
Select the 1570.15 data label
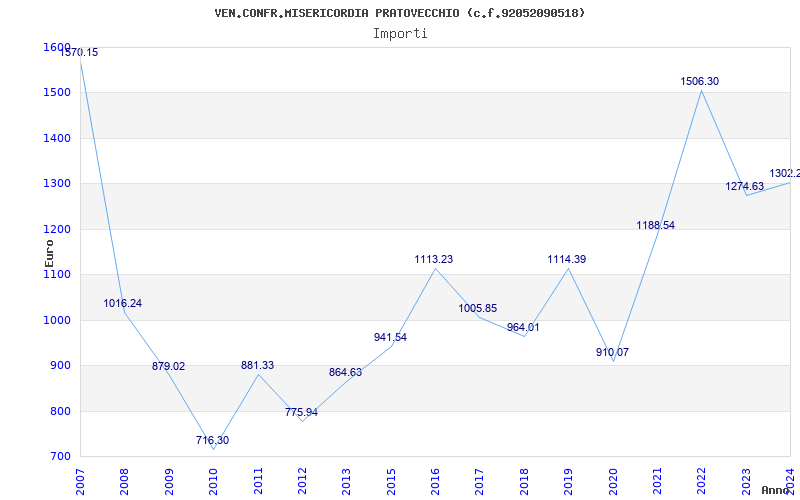[79, 52]
